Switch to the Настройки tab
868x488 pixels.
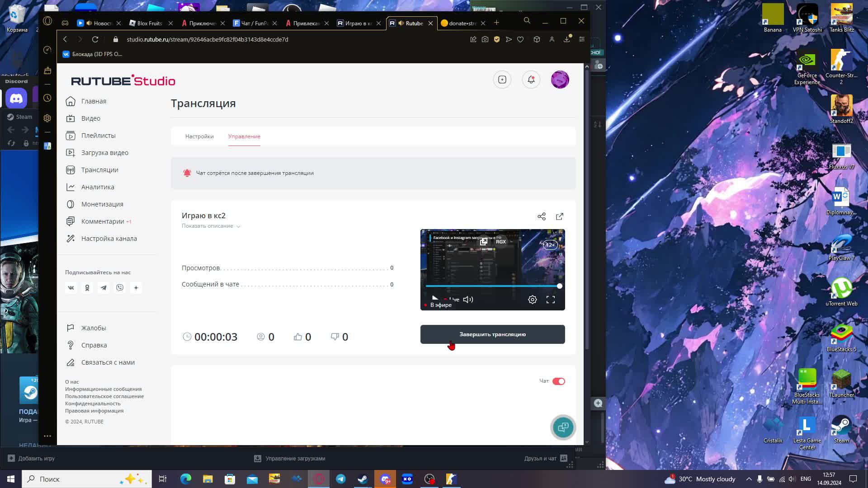pyautogui.click(x=199, y=136)
